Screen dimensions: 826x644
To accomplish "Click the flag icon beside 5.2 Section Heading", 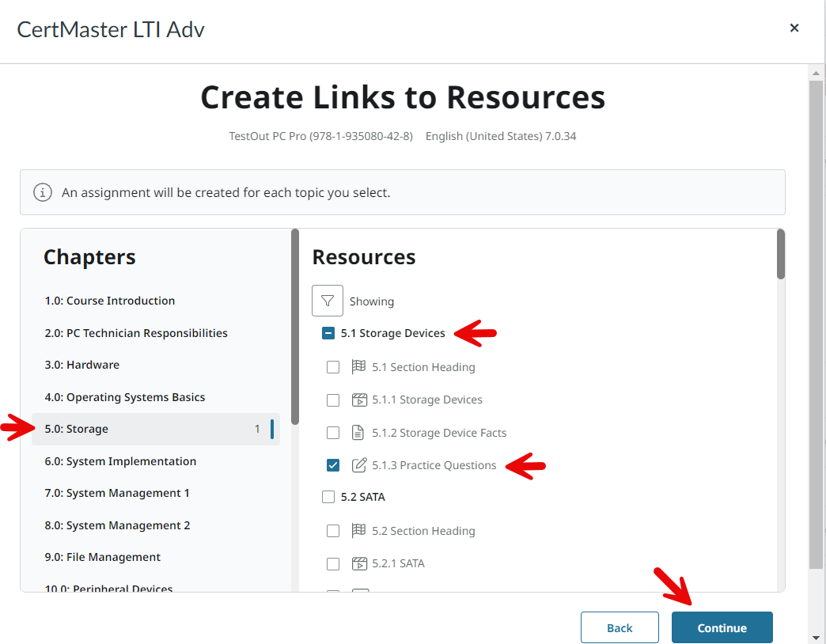I will [x=358, y=530].
